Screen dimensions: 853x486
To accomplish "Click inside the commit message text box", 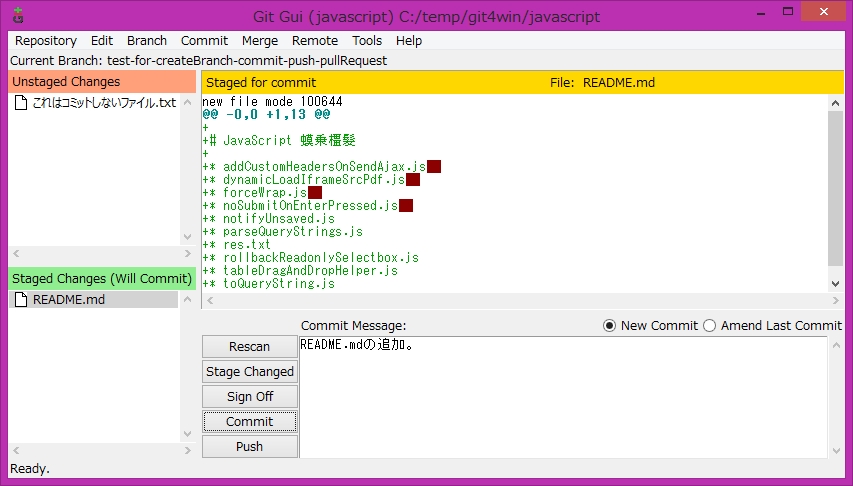I will click(x=563, y=397).
